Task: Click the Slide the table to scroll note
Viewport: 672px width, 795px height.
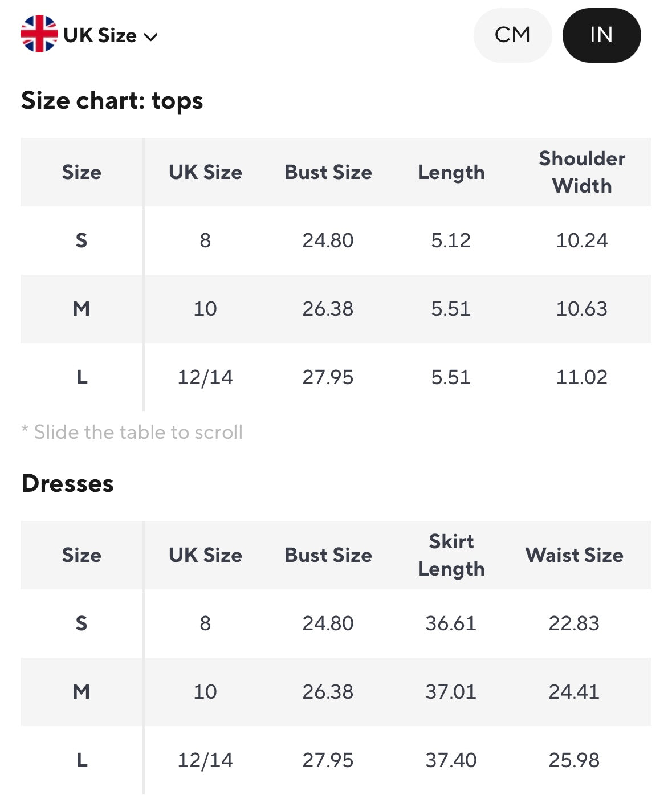Action: pyautogui.click(x=132, y=433)
